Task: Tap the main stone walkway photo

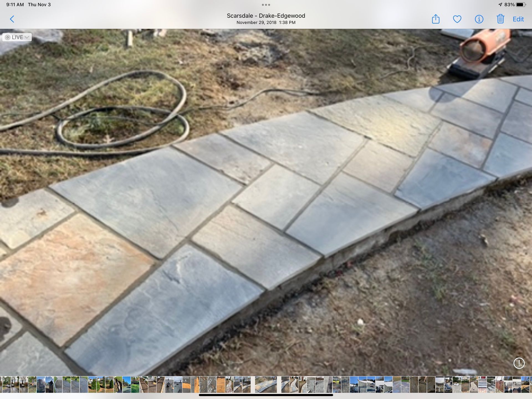Action: point(266,202)
